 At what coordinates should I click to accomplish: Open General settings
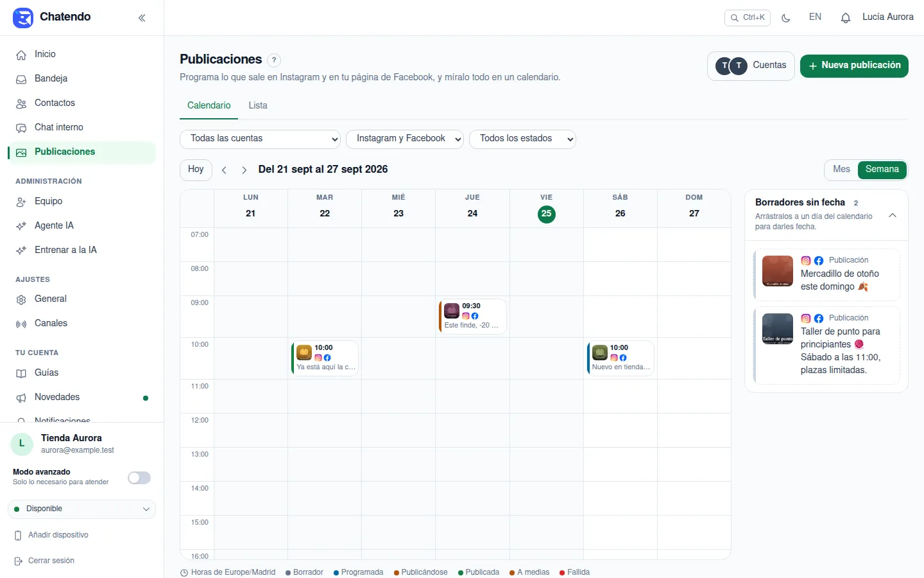(81, 299)
